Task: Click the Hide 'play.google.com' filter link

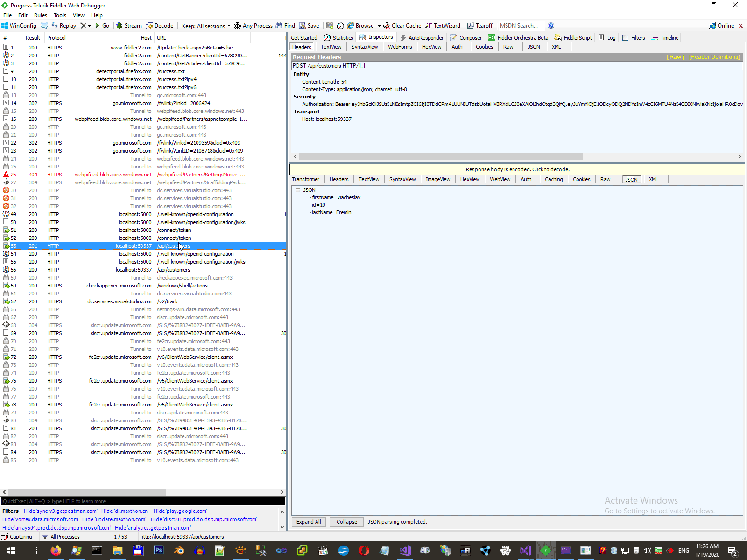Action: pyautogui.click(x=180, y=511)
